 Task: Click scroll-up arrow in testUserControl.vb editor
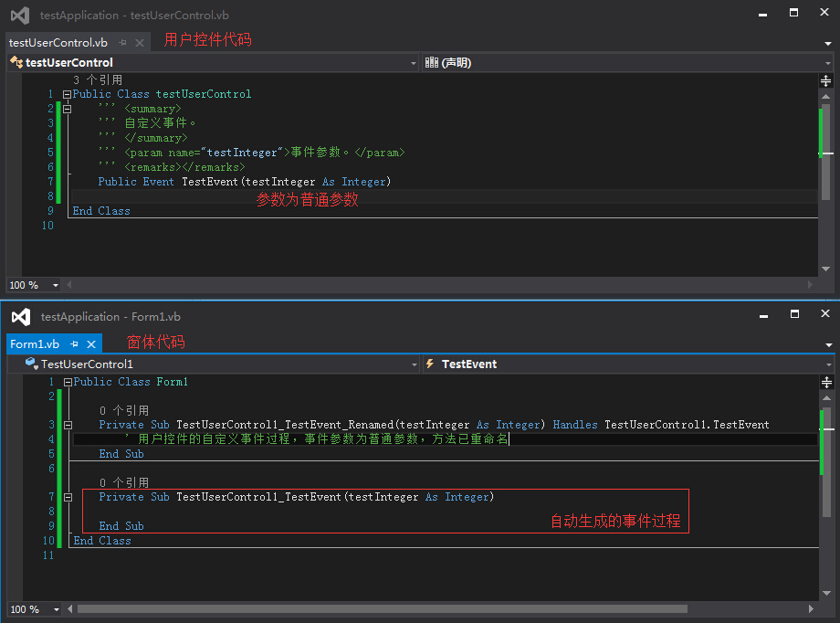pyautogui.click(x=825, y=97)
